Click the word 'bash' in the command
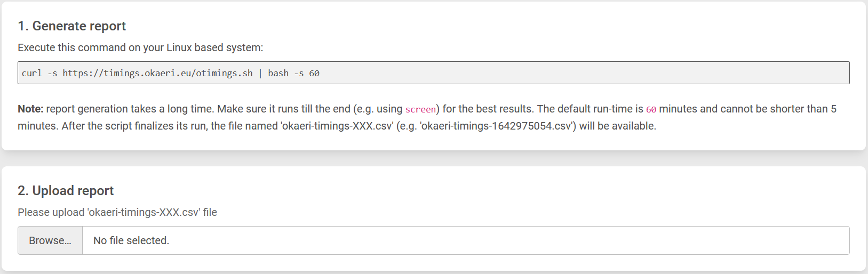This screenshot has height=274, width=868. (x=278, y=73)
